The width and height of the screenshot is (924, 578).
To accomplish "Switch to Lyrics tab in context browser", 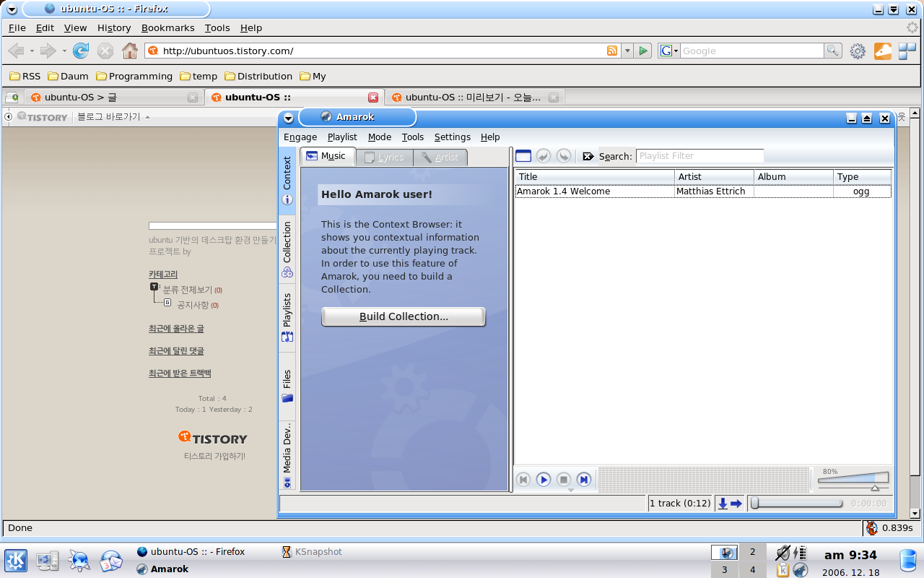I will pos(385,157).
